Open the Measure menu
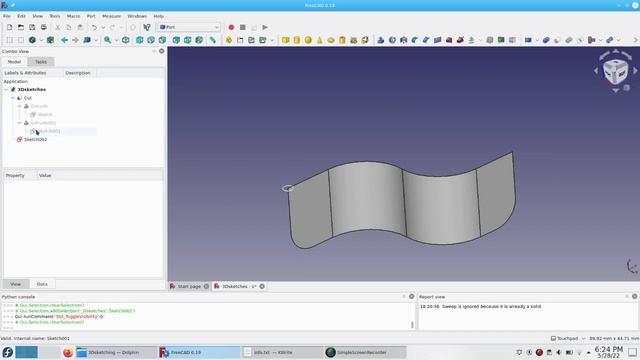The image size is (640, 360). [x=111, y=16]
